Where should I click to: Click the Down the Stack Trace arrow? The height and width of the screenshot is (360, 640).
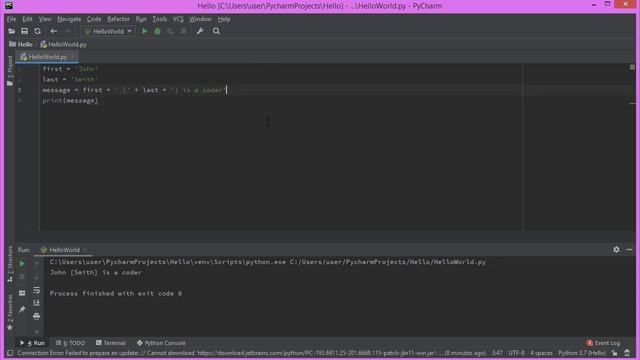click(x=36, y=277)
